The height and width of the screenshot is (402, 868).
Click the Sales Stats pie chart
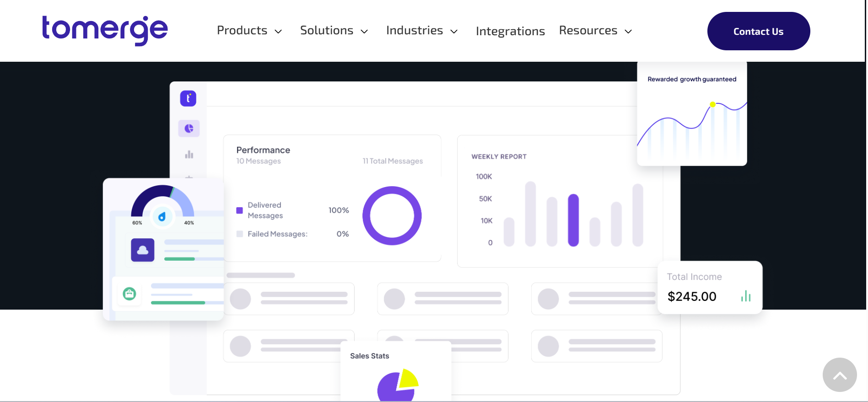pyautogui.click(x=398, y=385)
